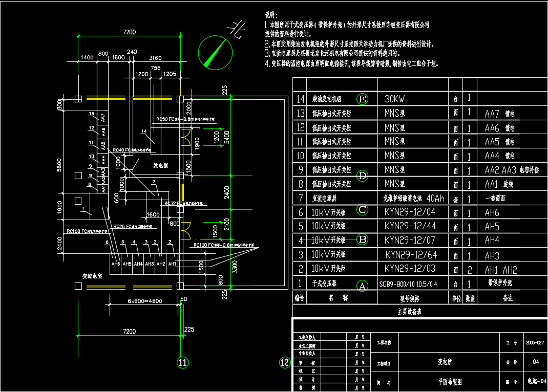Click the 'MNS型' cell in row 8
Image resolution: width=548 pixels, height=392 pixels.
[394, 184]
